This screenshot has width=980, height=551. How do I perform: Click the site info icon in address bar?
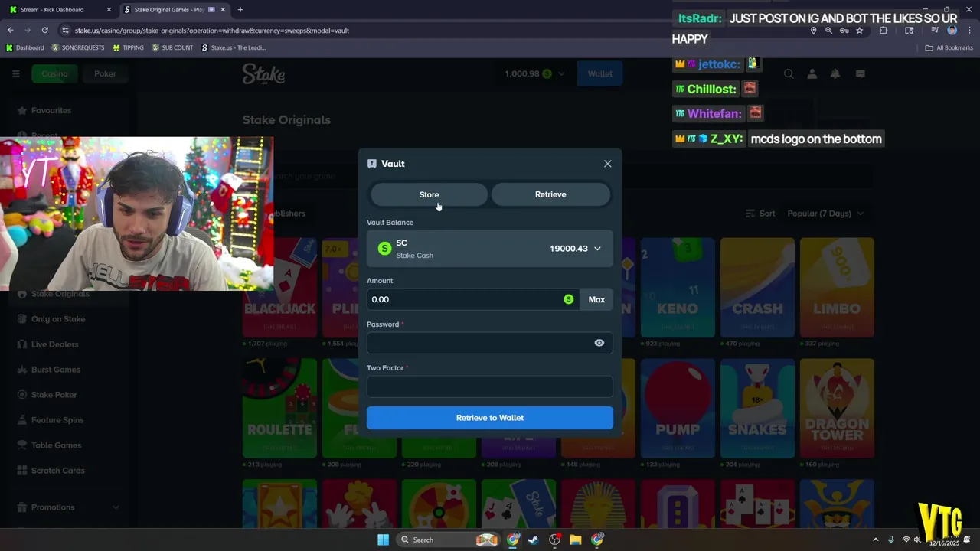[66, 31]
